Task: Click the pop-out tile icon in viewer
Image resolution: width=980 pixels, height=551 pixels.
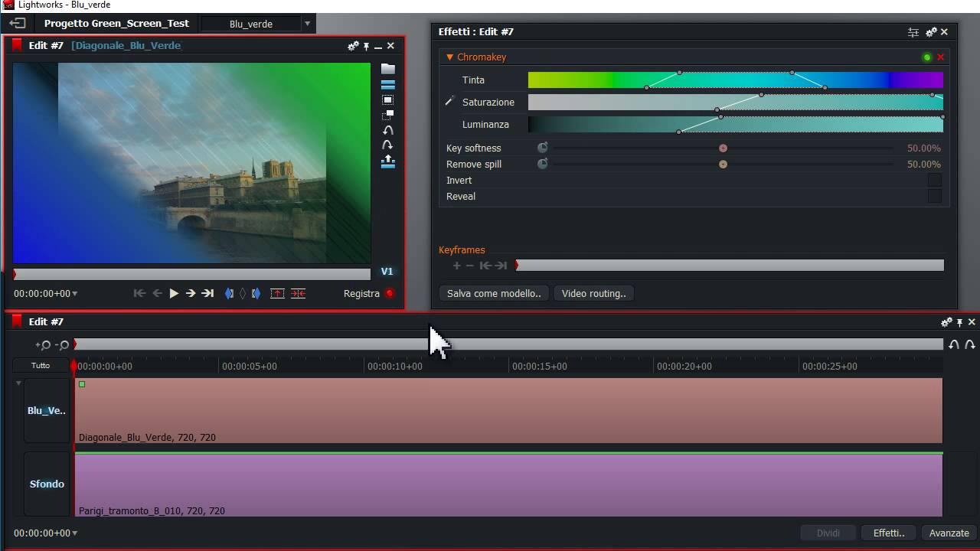Action: pos(388,116)
